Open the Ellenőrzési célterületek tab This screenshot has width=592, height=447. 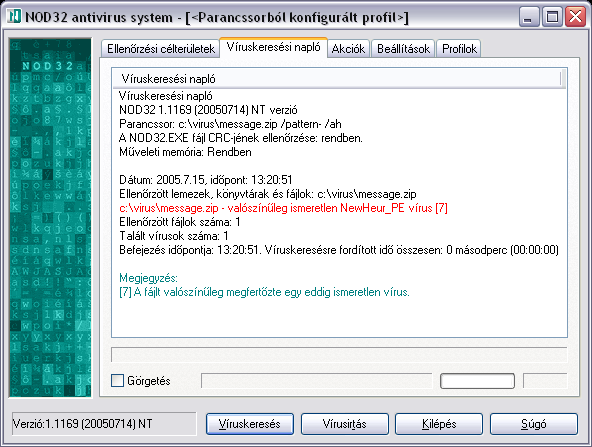tap(160, 49)
